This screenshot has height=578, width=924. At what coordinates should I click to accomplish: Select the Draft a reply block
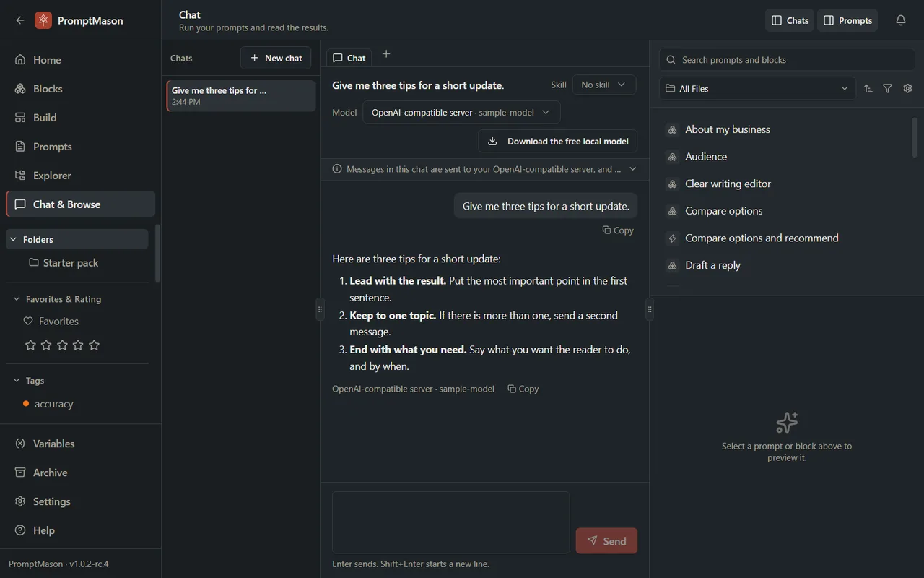click(785, 265)
